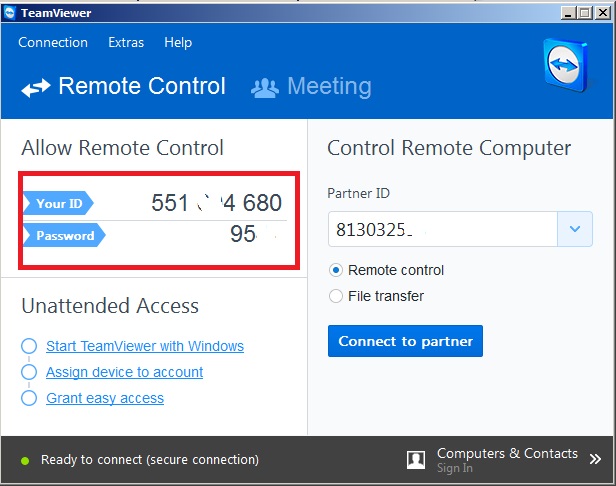The width and height of the screenshot is (616, 486).
Task: Click Connect to partner button
Action: (x=405, y=341)
